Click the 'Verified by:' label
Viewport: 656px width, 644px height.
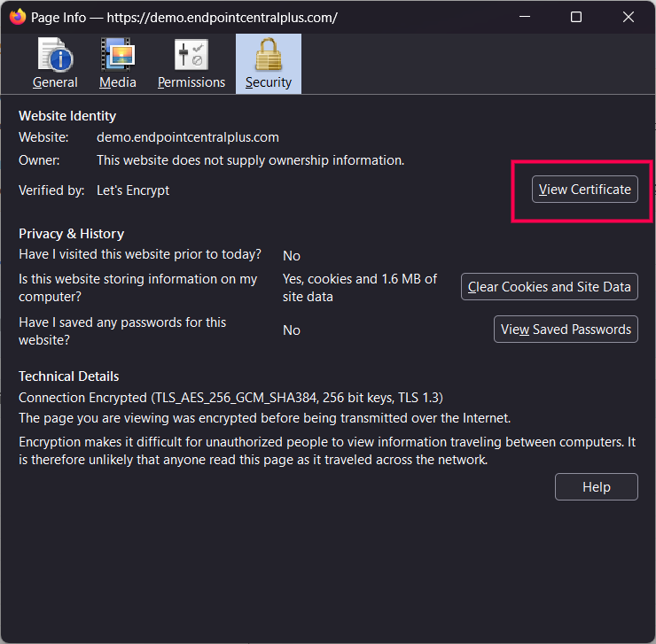pos(51,190)
